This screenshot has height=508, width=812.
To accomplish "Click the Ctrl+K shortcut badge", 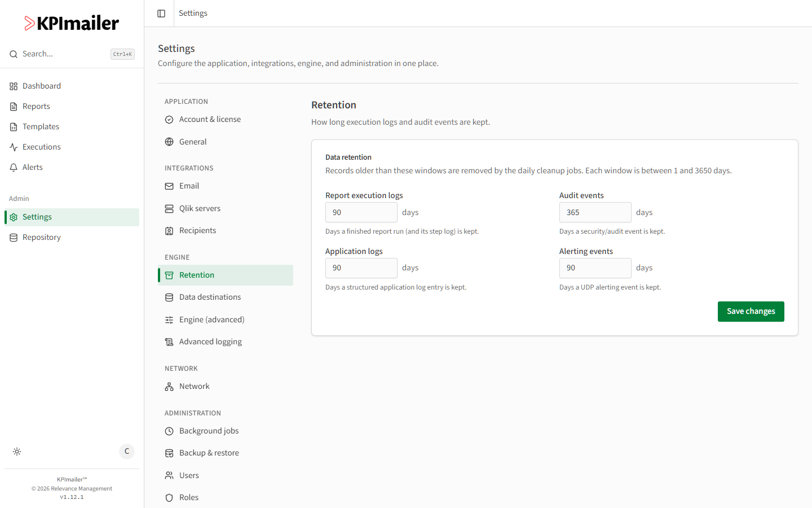I will tap(122, 54).
